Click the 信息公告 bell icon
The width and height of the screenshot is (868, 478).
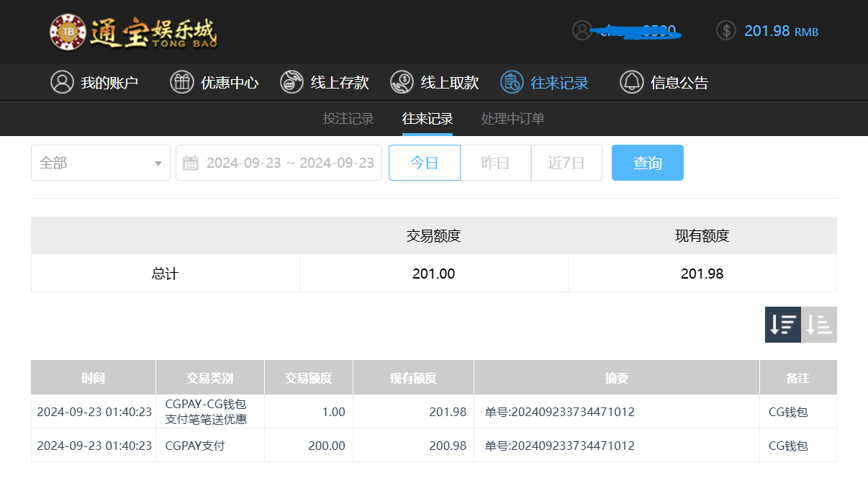(631, 82)
